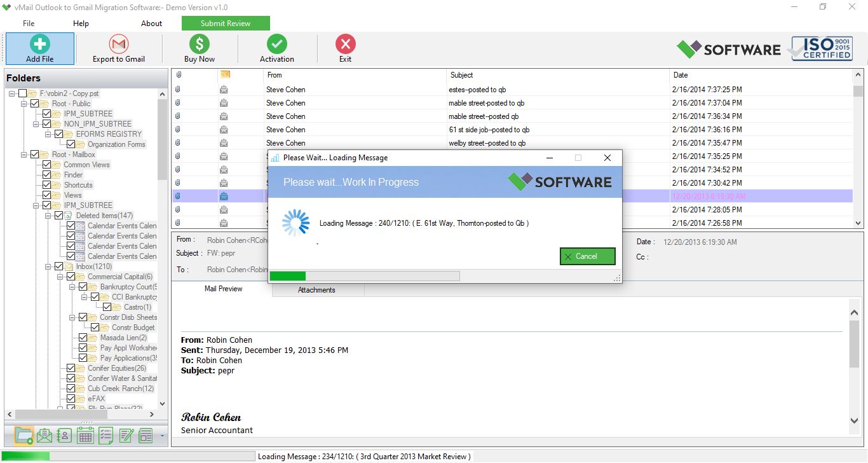Click the Add File toolbar icon

[39, 44]
